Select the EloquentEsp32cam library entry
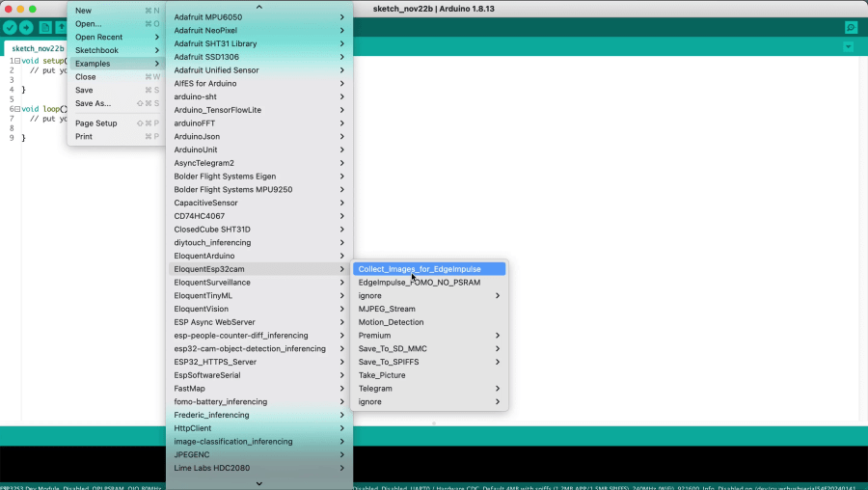The width and height of the screenshot is (868, 490). pyautogui.click(x=259, y=270)
